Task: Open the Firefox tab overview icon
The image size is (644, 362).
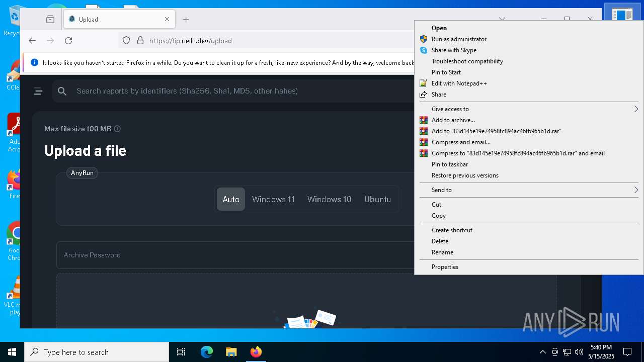Action: 50,19
